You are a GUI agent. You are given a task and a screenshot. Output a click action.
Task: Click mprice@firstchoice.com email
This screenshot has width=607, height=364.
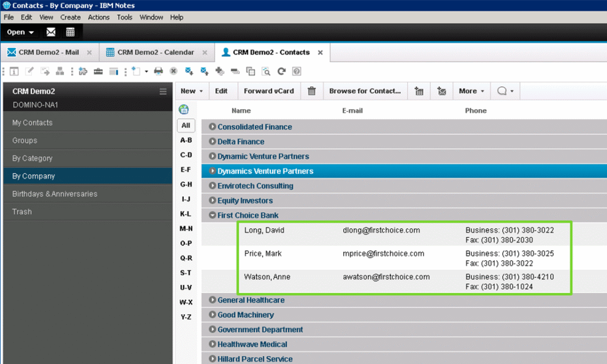pyautogui.click(x=384, y=254)
